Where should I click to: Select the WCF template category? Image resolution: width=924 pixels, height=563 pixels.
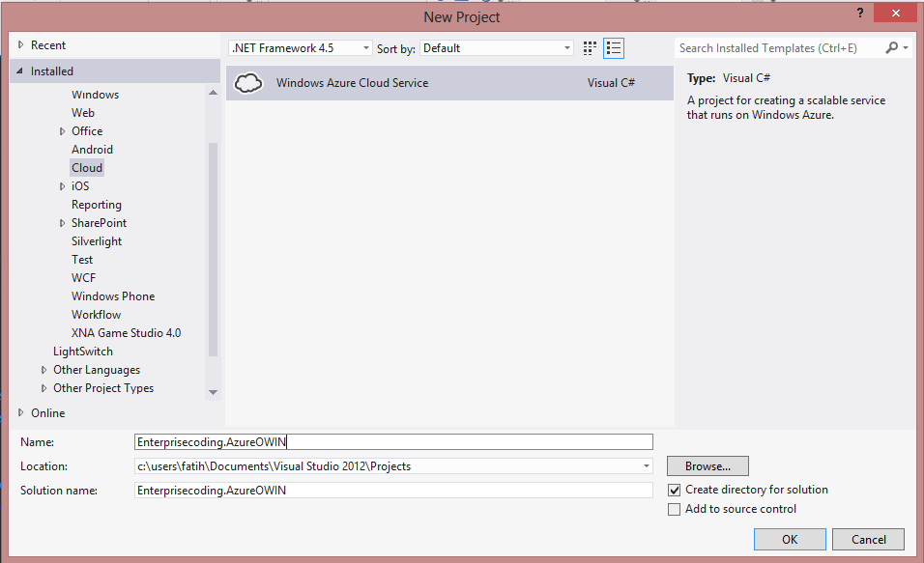coord(84,278)
